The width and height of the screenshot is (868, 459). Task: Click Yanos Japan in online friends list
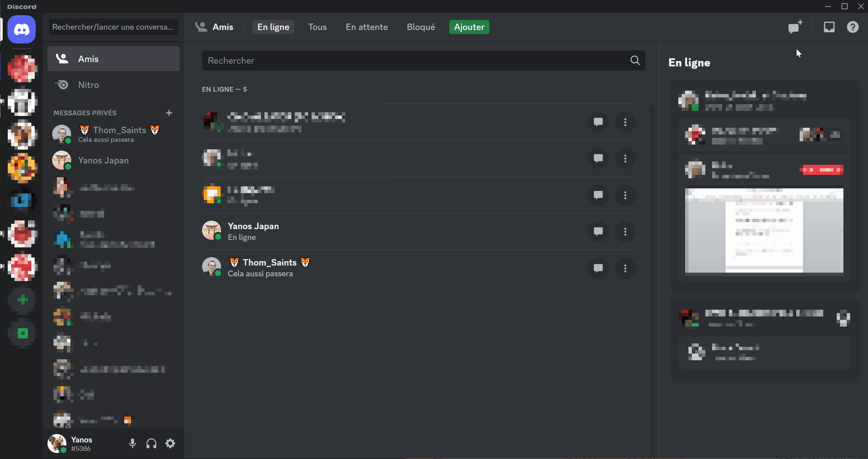(x=419, y=232)
